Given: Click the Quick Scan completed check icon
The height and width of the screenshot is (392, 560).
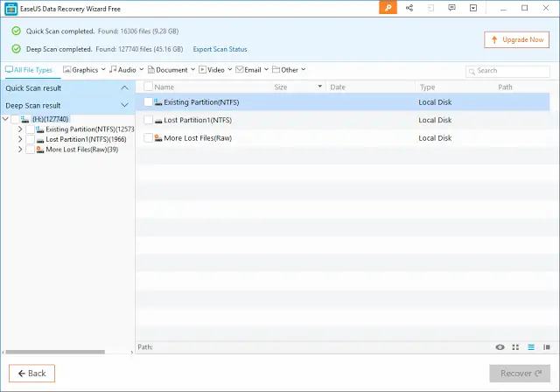Looking at the screenshot, I should [x=16, y=31].
